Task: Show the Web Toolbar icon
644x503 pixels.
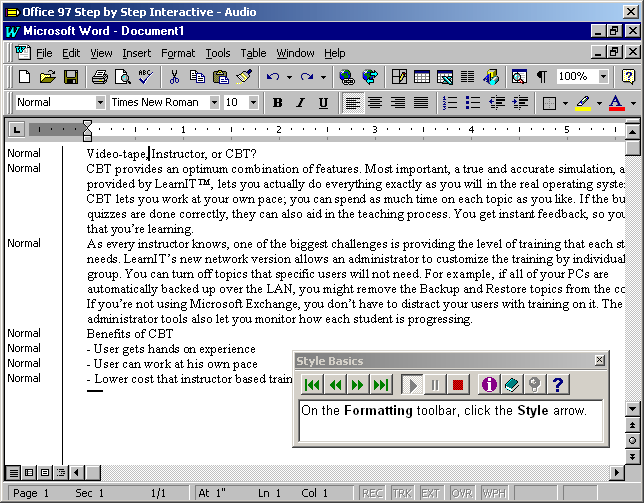Action: pyautogui.click(x=370, y=77)
